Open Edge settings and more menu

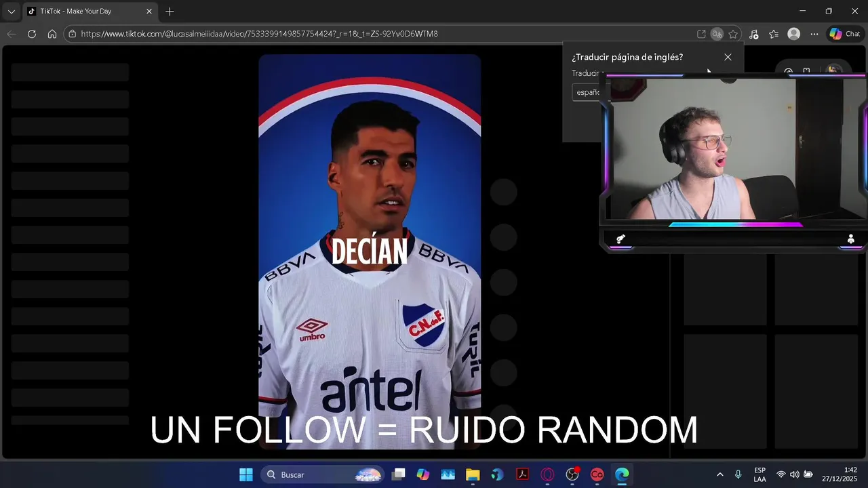[x=814, y=34]
